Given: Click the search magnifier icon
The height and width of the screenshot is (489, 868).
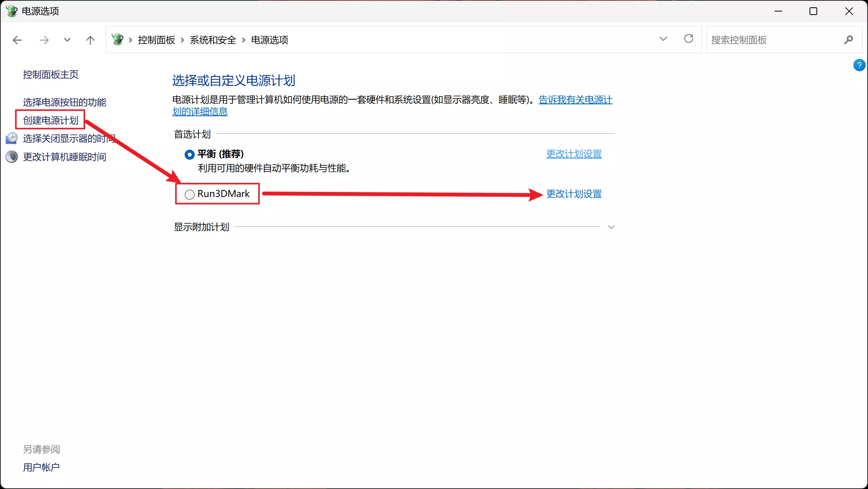Looking at the screenshot, I should [x=848, y=40].
